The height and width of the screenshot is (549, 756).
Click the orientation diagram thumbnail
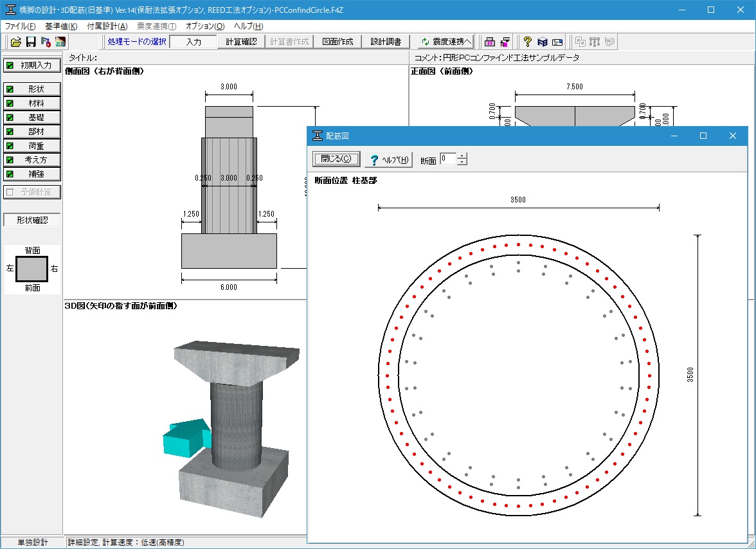pyautogui.click(x=32, y=269)
